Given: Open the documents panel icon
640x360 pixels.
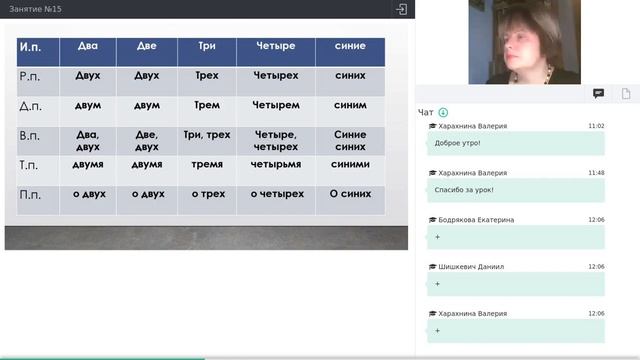Looking at the screenshot, I should (626, 93).
